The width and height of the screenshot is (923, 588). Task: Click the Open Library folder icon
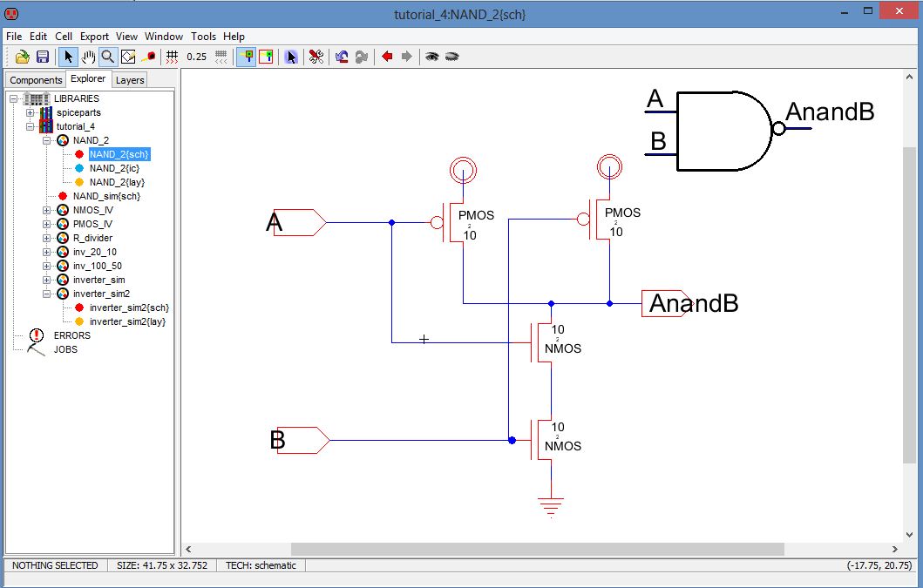point(23,57)
